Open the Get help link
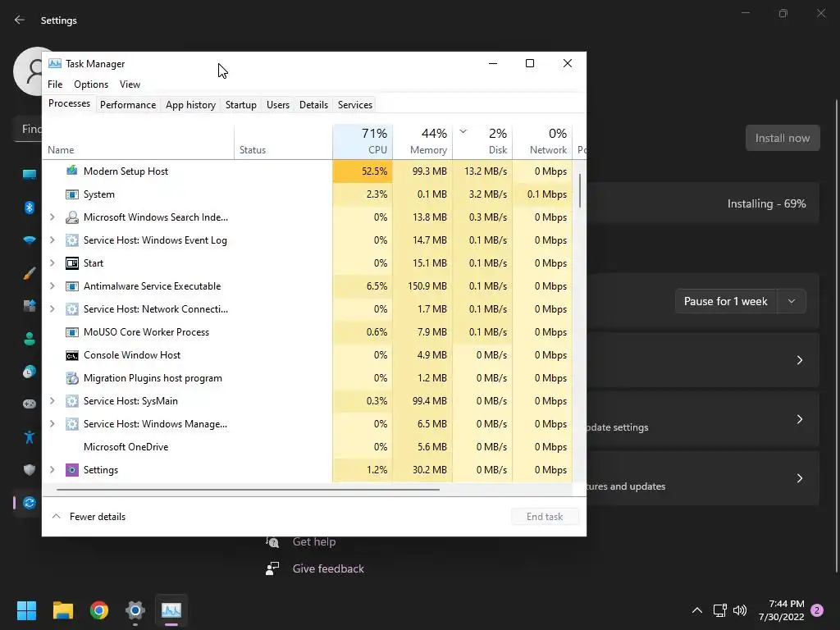The height and width of the screenshot is (630, 840). 314,541
